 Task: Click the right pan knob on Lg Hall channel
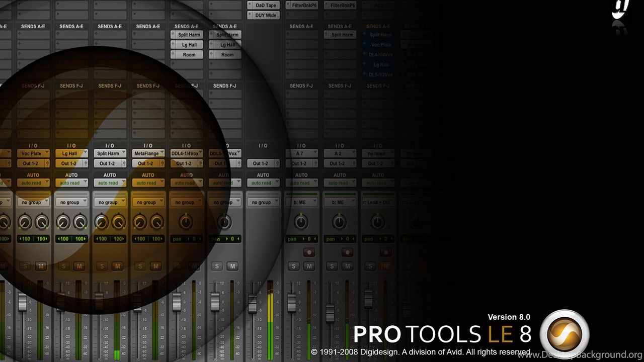click(x=80, y=221)
